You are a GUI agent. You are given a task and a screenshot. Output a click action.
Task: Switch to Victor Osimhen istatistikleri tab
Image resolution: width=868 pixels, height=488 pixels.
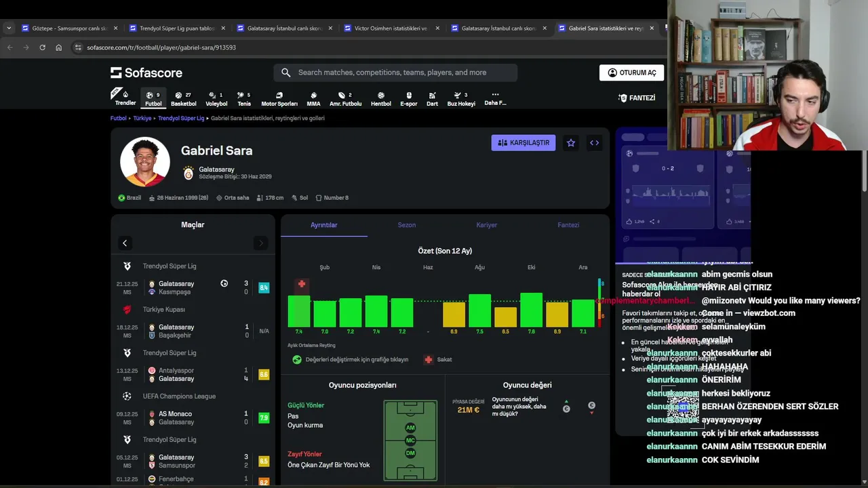pyautogui.click(x=391, y=28)
